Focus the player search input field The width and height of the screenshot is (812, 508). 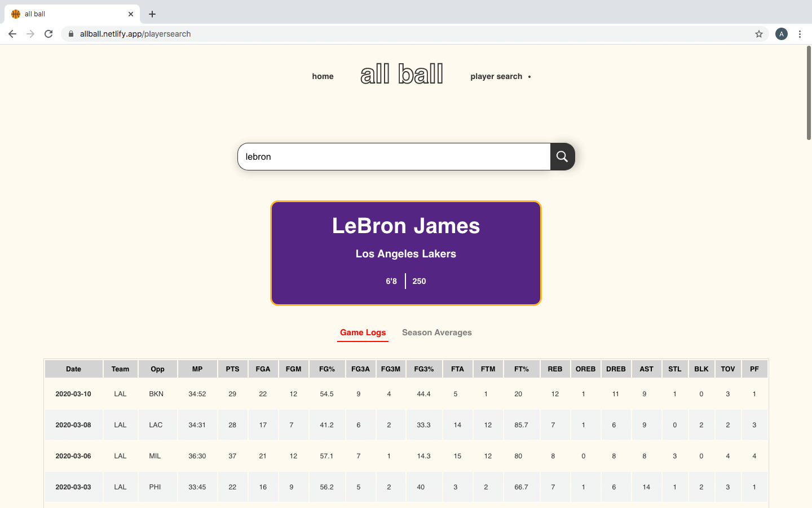tap(394, 156)
